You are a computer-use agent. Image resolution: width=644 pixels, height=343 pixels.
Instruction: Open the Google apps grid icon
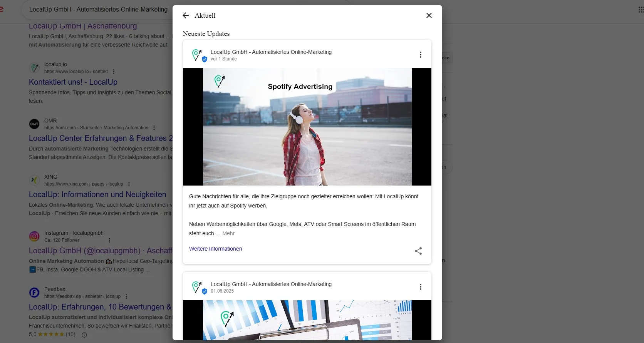[641, 10]
